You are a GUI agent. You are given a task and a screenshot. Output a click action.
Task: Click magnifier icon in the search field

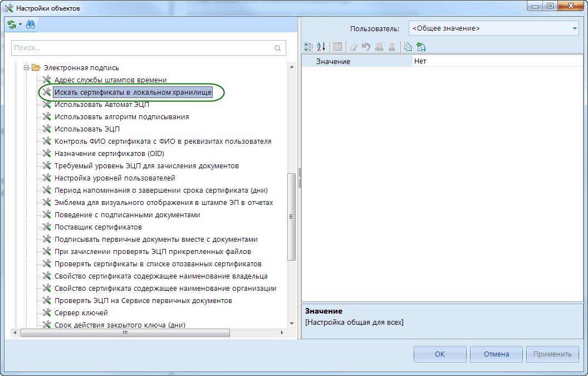click(278, 48)
